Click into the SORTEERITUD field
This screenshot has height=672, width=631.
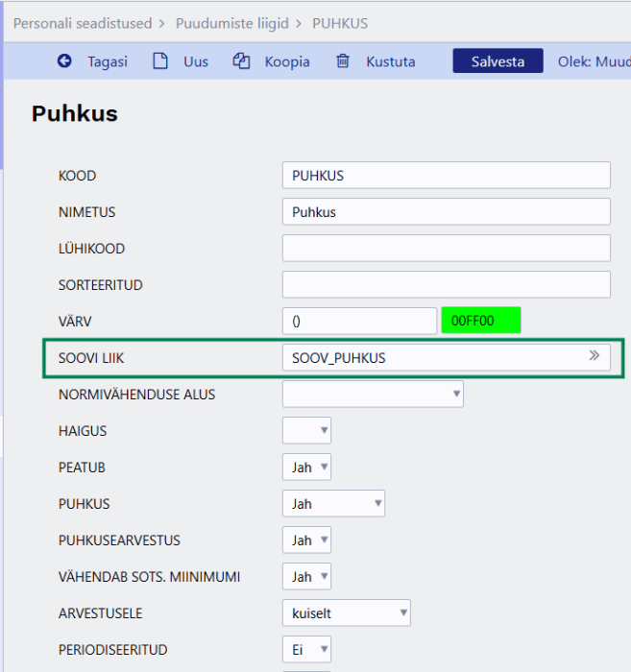click(x=446, y=285)
